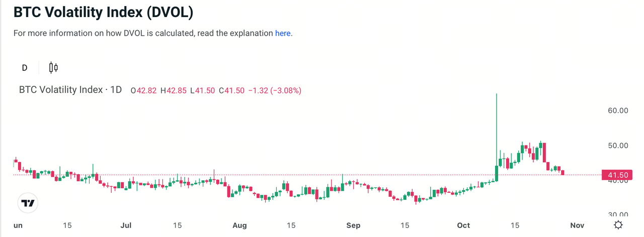
Task: Click the "BTC Volatility Index · 1D" legend title
Action: (70, 90)
